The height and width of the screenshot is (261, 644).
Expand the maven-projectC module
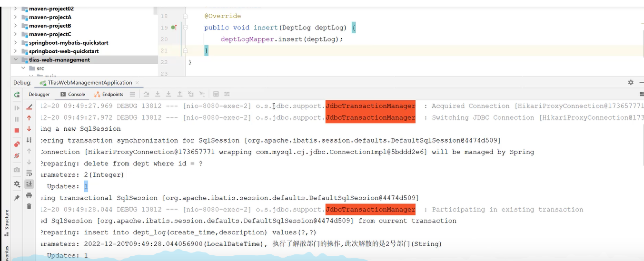click(16, 34)
